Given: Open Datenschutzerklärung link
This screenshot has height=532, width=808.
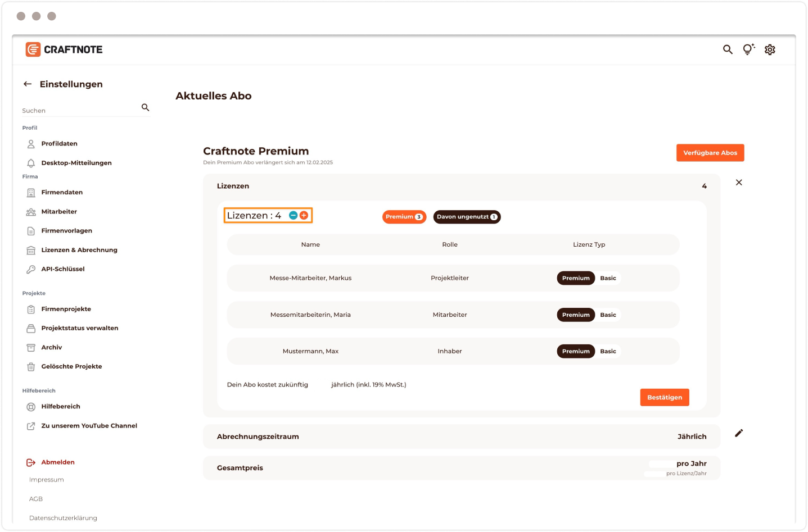Looking at the screenshot, I should (x=63, y=518).
